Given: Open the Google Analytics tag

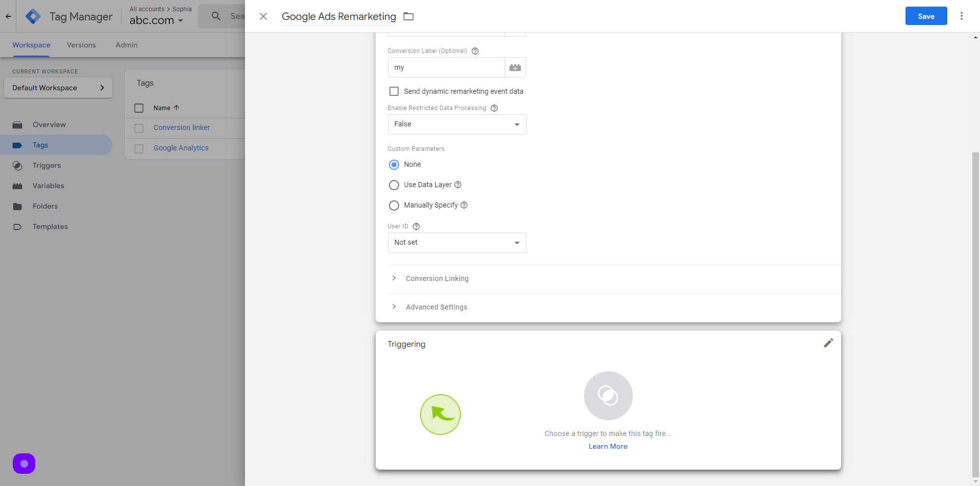Looking at the screenshot, I should coord(181,148).
